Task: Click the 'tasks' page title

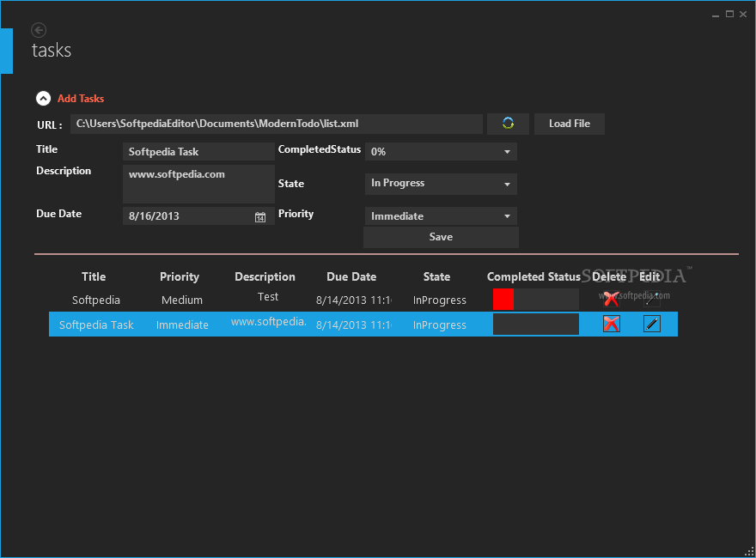Action: (51, 51)
